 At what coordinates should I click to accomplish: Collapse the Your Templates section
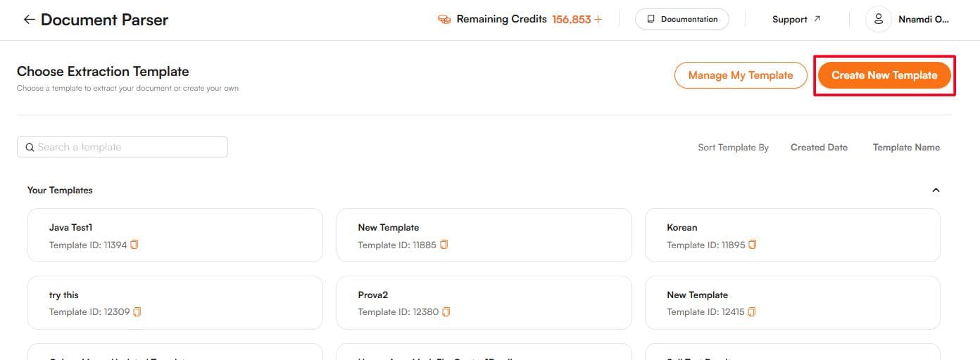coord(936,190)
